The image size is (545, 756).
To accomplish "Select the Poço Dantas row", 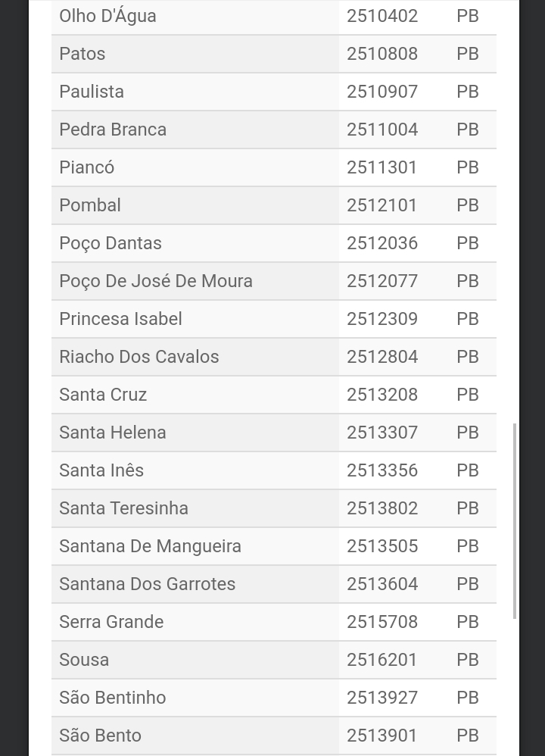I will click(274, 243).
